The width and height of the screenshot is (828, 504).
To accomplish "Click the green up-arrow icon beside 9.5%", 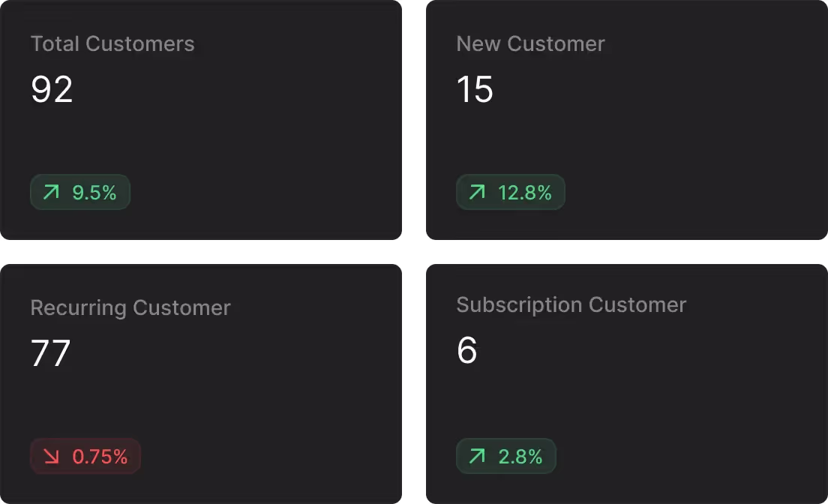I will click(x=51, y=193).
